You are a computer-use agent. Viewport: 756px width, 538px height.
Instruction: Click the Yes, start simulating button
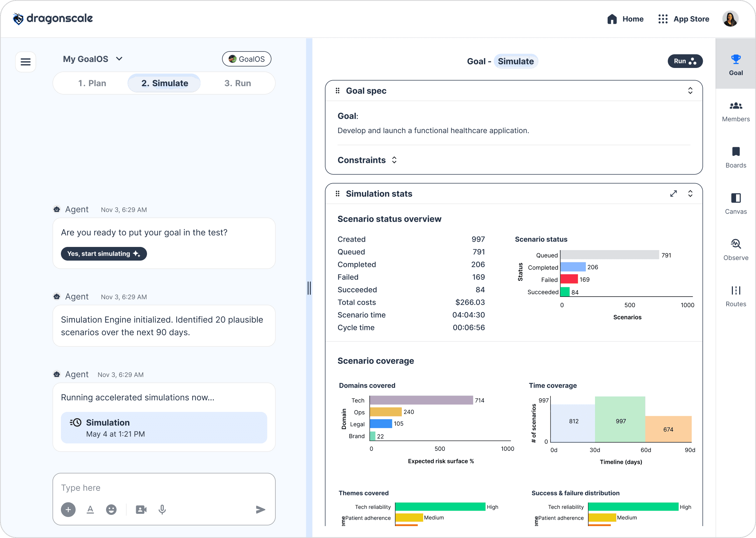(x=104, y=254)
